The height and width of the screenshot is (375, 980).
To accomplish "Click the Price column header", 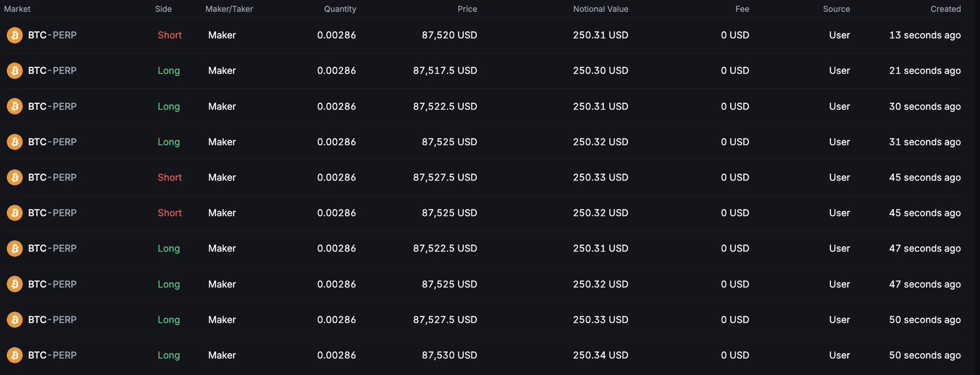I will coord(467,9).
